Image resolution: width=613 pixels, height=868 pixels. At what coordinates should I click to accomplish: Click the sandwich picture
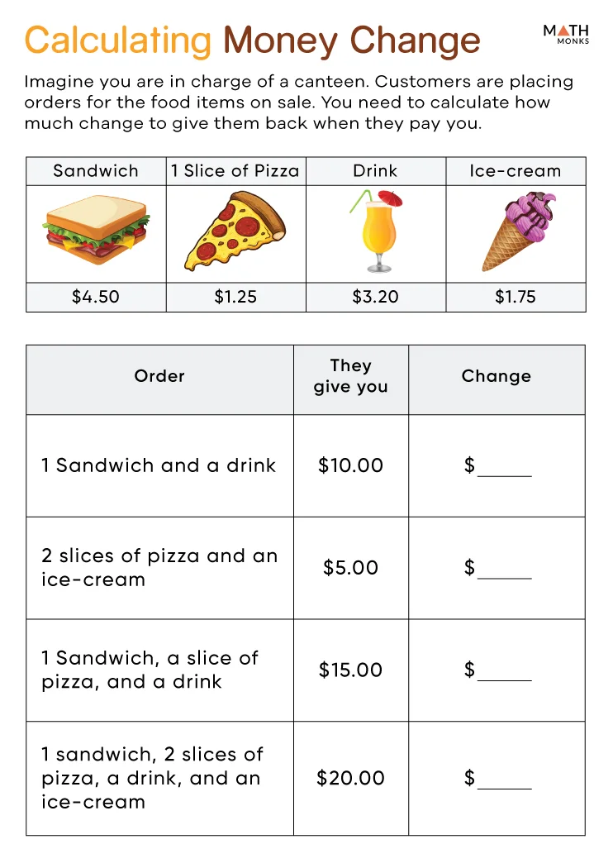click(x=97, y=233)
